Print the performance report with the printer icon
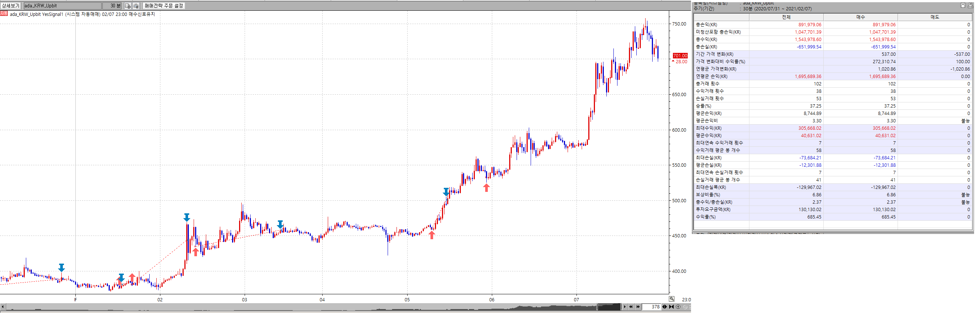980x315 pixels. (969, 5)
